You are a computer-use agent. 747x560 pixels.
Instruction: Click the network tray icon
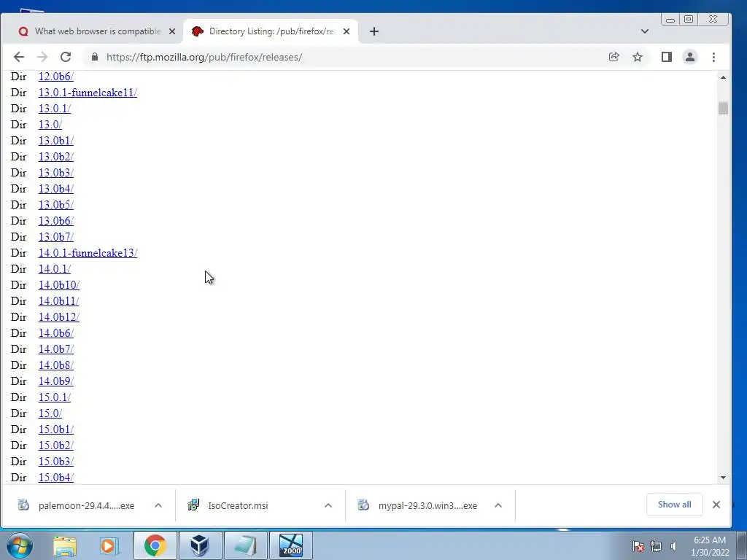[x=656, y=546]
